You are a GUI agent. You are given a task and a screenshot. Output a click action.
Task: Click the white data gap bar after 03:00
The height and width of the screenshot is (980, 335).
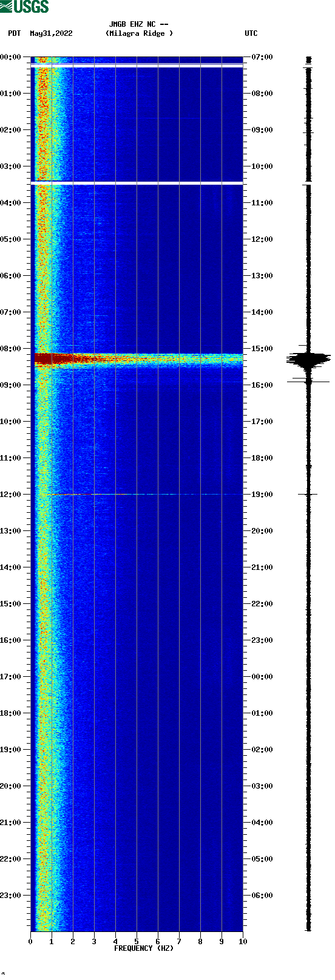[137, 183]
